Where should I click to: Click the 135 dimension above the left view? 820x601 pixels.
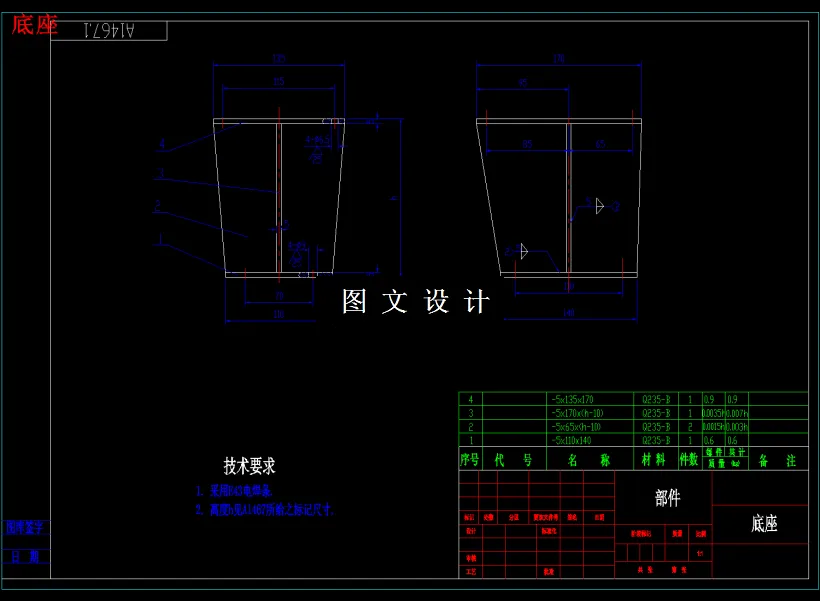[x=279, y=58]
